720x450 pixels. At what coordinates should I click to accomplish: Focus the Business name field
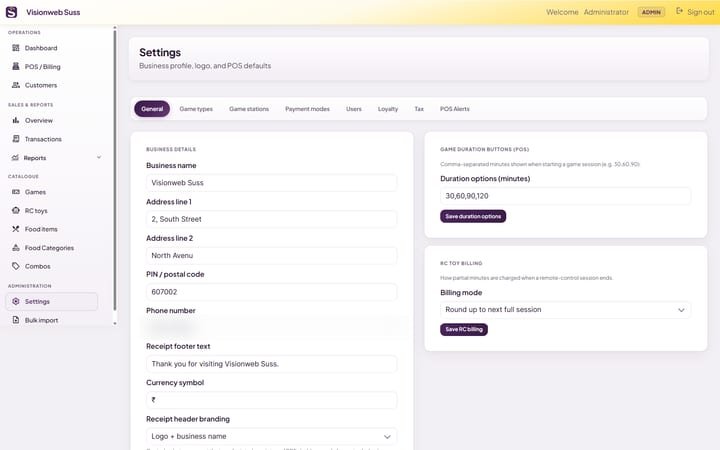(271, 183)
